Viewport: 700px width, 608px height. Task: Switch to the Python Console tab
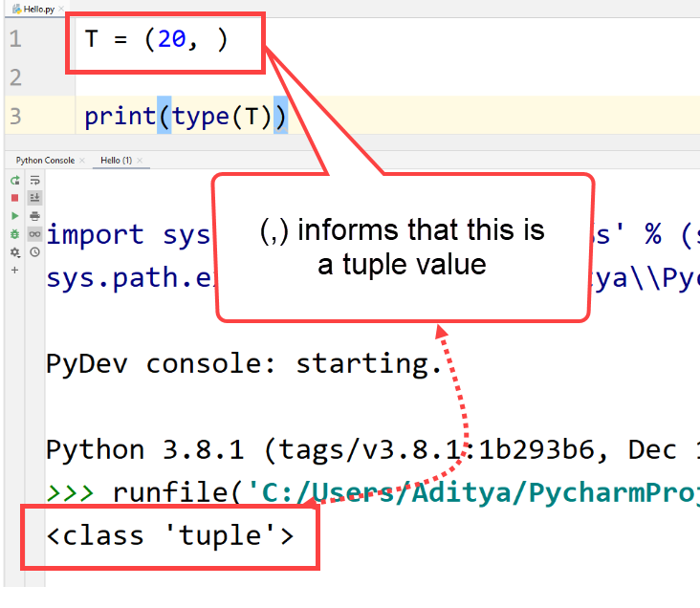pos(45,161)
